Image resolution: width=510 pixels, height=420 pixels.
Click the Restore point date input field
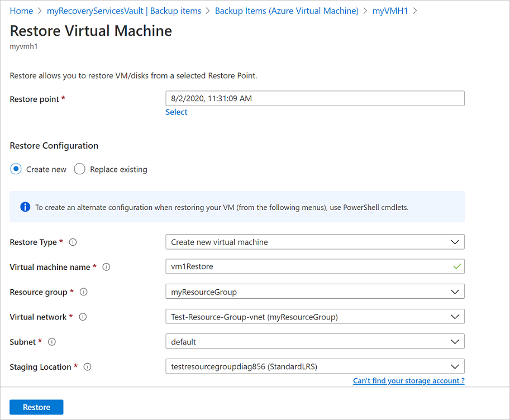tap(314, 98)
